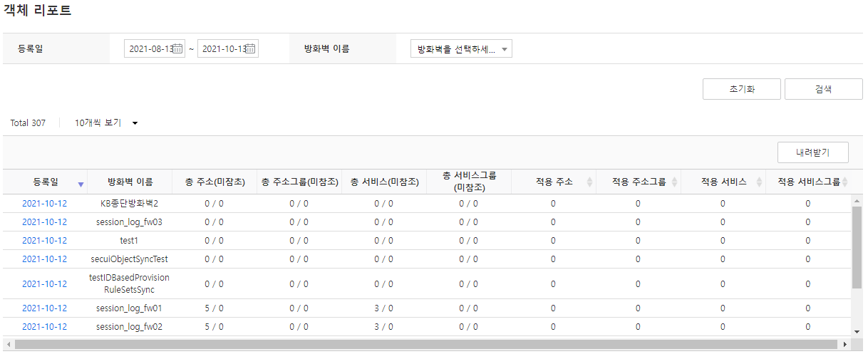
Task: Open the 2021-10-12 link for session_log_fw01
Action: [45, 308]
